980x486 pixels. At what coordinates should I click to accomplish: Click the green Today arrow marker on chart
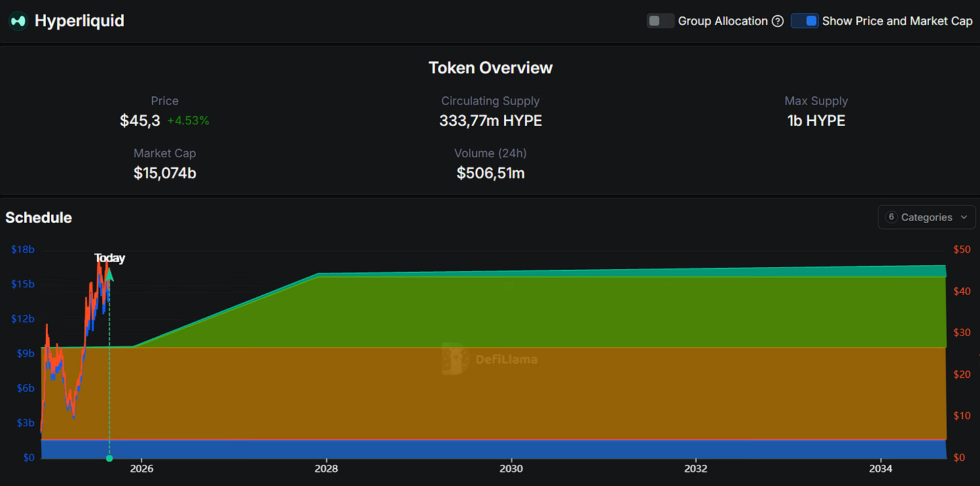[x=110, y=275]
